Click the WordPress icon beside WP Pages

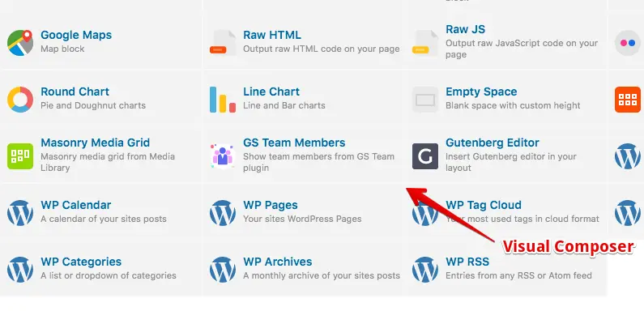(x=223, y=213)
